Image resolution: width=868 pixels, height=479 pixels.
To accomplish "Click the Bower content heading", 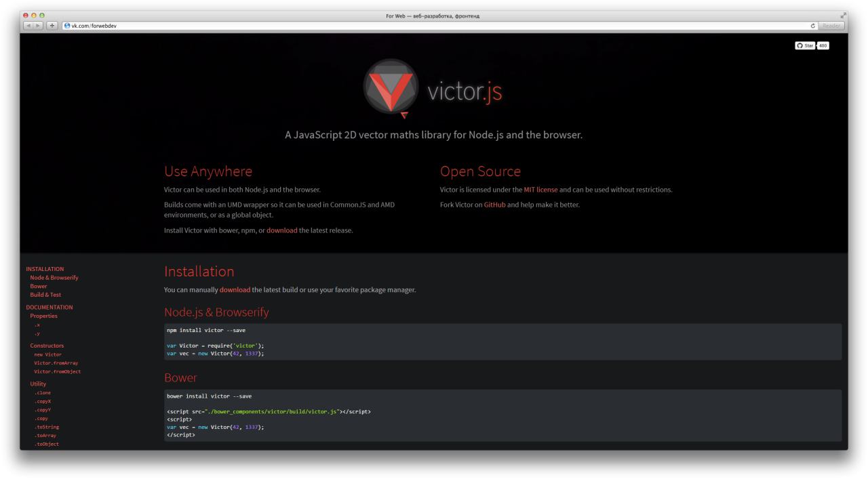I will [x=180, y=377].
